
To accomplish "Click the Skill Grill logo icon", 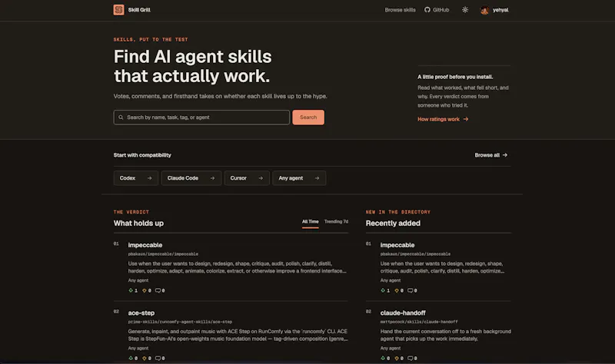I will (118, 10).
